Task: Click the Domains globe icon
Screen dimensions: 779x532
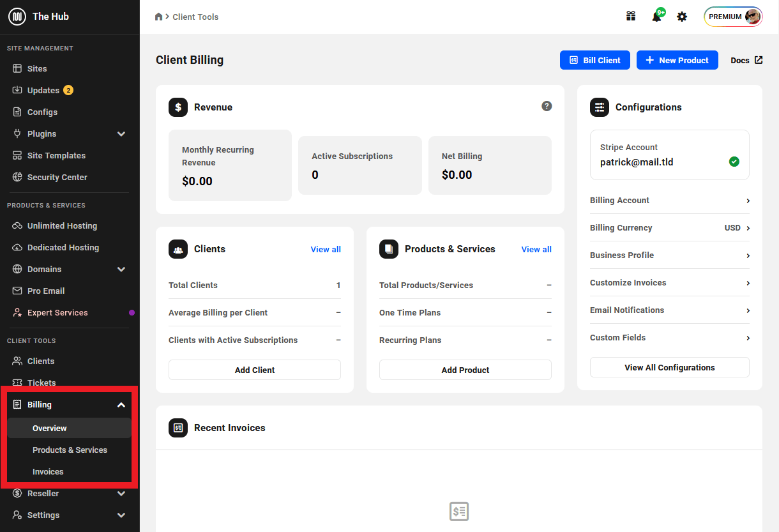Action: (x=17, y=269)
